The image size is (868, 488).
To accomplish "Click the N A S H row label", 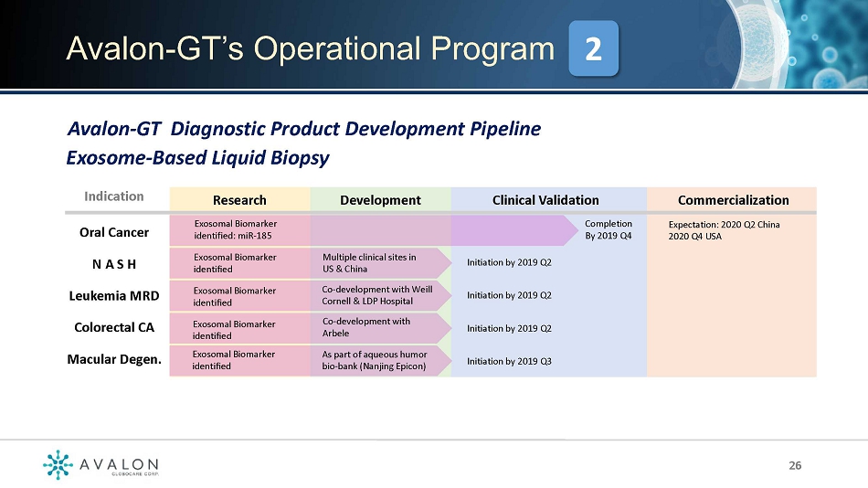I will 114,263.
